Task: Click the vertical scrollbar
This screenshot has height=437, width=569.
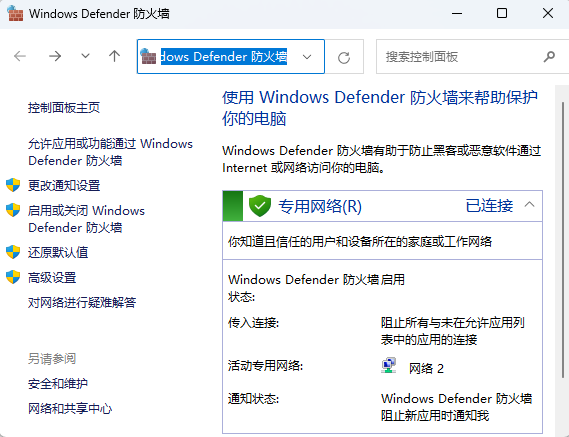Action: click(562, 240)
